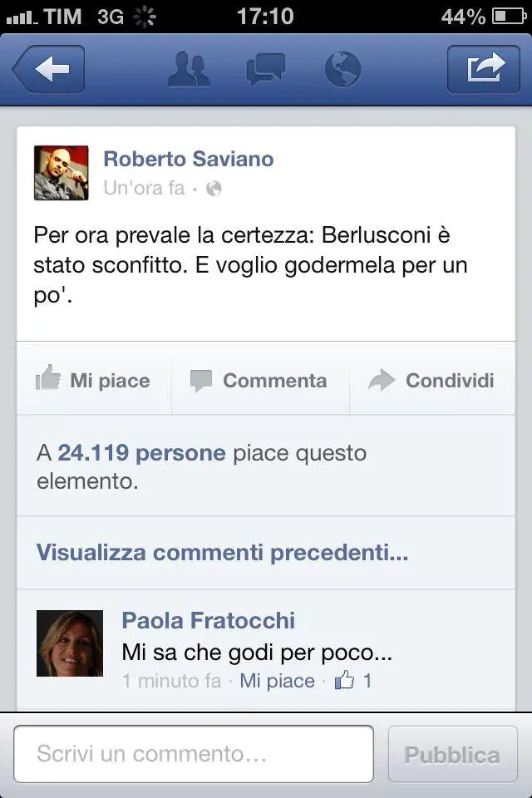Share the post via Condividi
The width and height of the screenshot is (532, 798).
[x=432, y=378]
